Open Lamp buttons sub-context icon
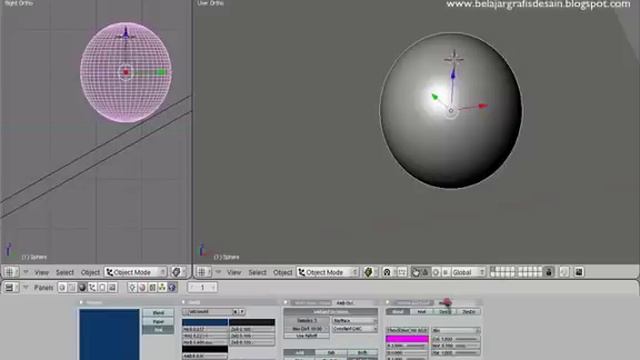Image resolution: width=640 pixels, height=360 pixels. coord(132,287)
